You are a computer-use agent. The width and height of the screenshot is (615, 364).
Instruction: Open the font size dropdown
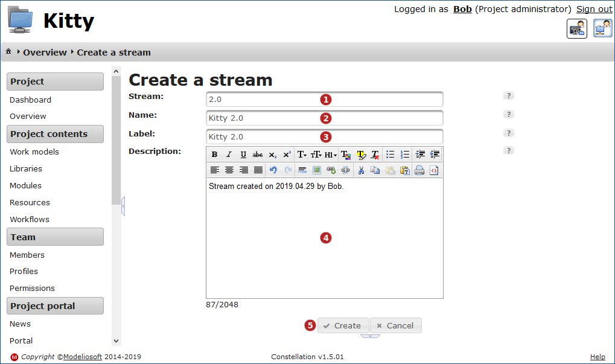tap(316, 155)
